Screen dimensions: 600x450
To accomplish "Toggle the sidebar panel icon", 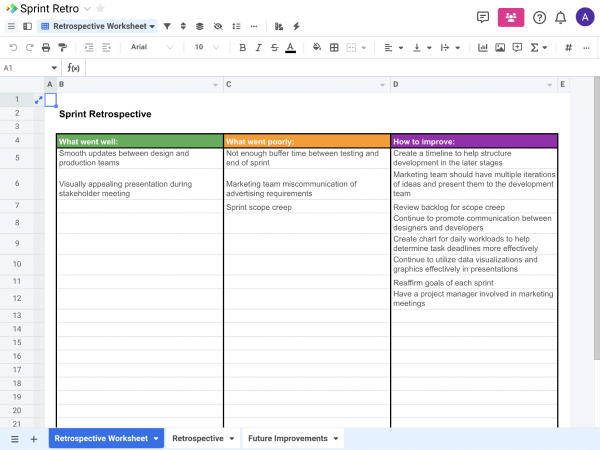I will [27, 26].
